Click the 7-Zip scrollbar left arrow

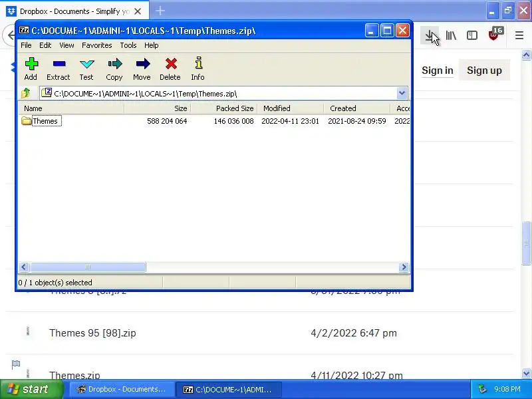(x=24, y=267)
